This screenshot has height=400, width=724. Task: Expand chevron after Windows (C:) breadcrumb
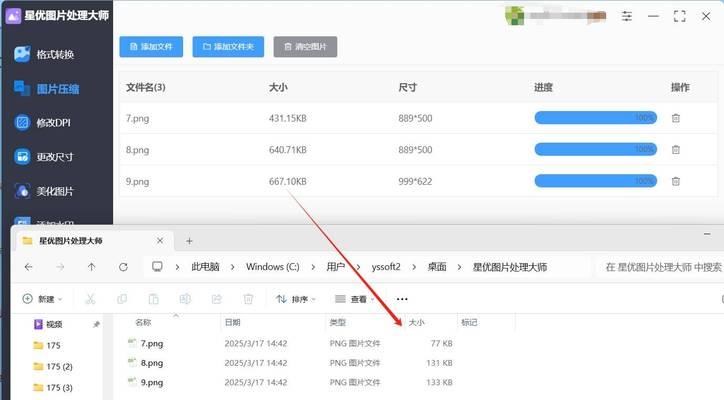point(313,267)
